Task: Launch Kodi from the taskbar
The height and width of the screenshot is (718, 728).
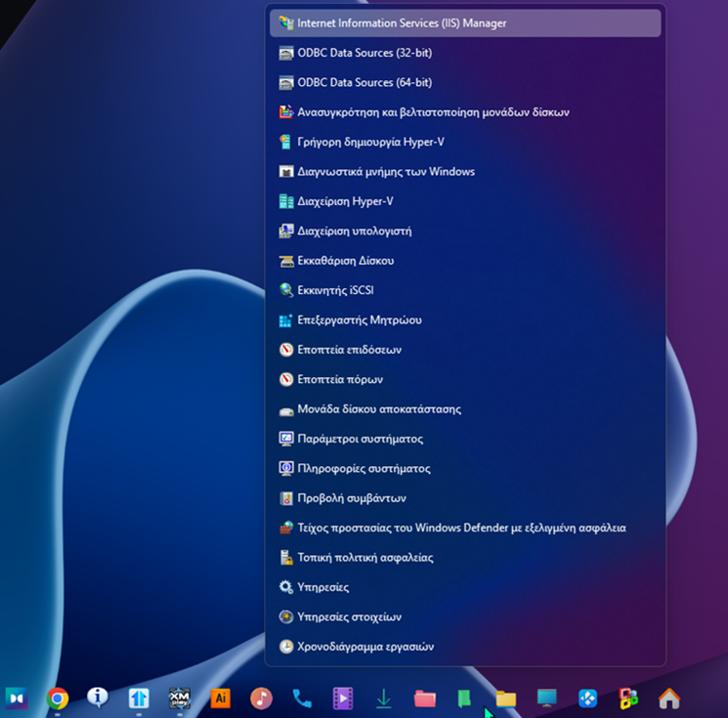Action: pos(588,698)
